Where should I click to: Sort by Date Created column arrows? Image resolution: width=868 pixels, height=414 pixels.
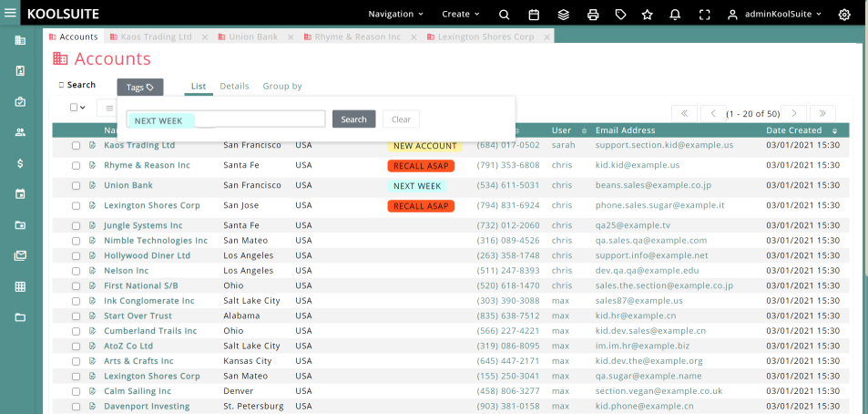tap(835, 130)
